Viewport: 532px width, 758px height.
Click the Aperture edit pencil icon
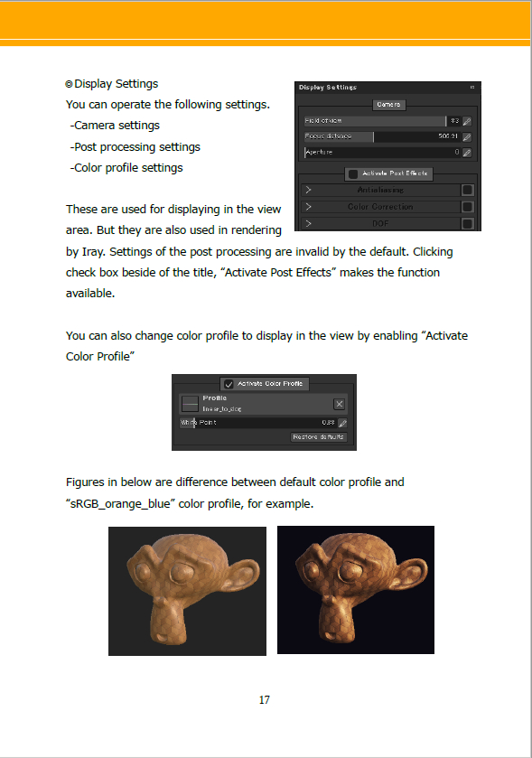pyautogui.click(x=467, y=153)
